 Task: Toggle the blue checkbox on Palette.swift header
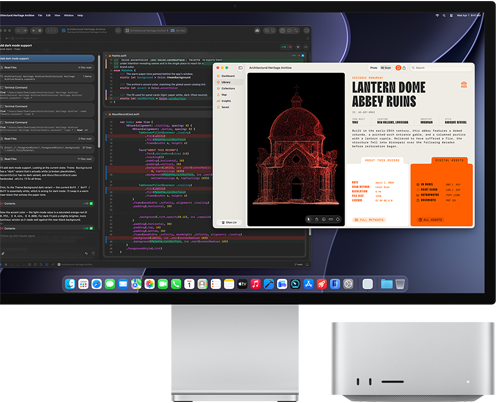pos(303,56)
